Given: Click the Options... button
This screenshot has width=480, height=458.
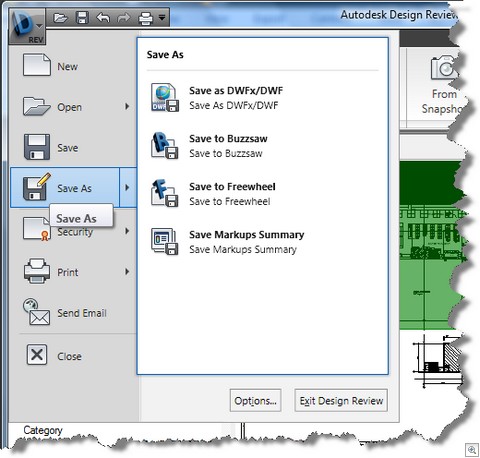Looking at the screenshot, I should click(x=255, y=400).
